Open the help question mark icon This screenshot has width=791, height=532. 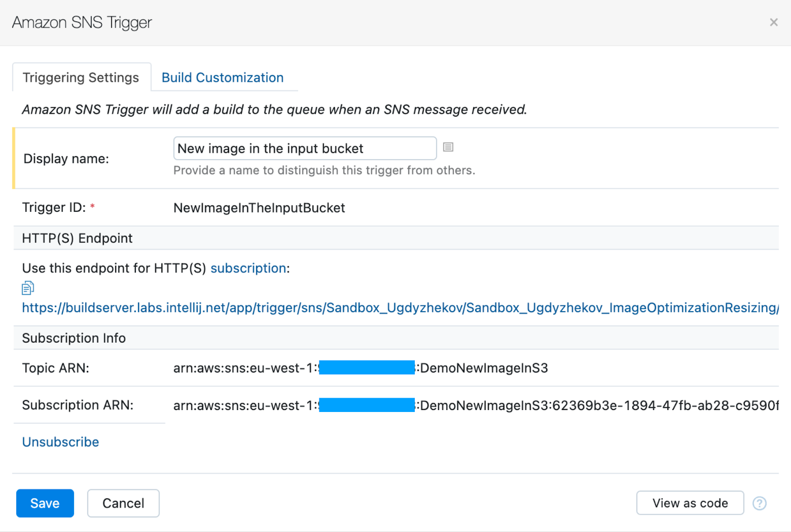click(x=759, y=503)
